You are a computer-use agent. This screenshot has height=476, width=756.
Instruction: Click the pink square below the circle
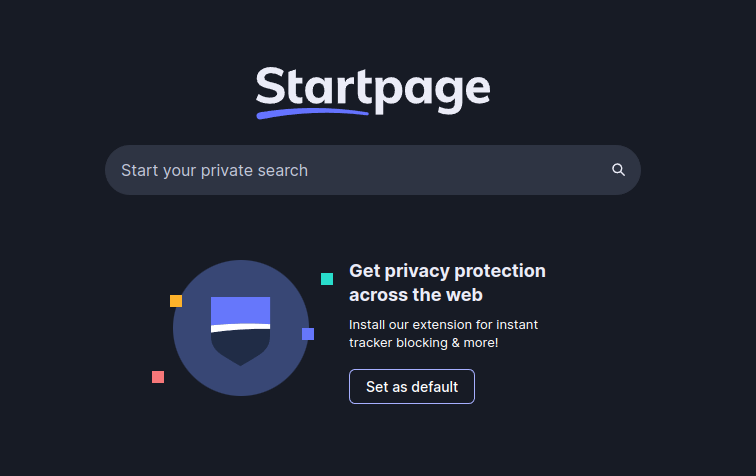pos(158,377)
